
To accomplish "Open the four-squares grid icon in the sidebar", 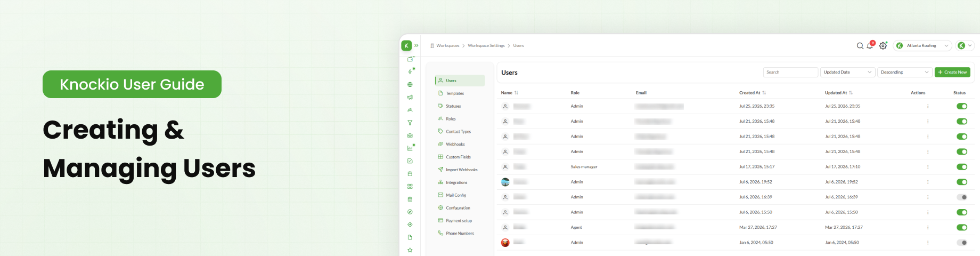I will [410, 187].
